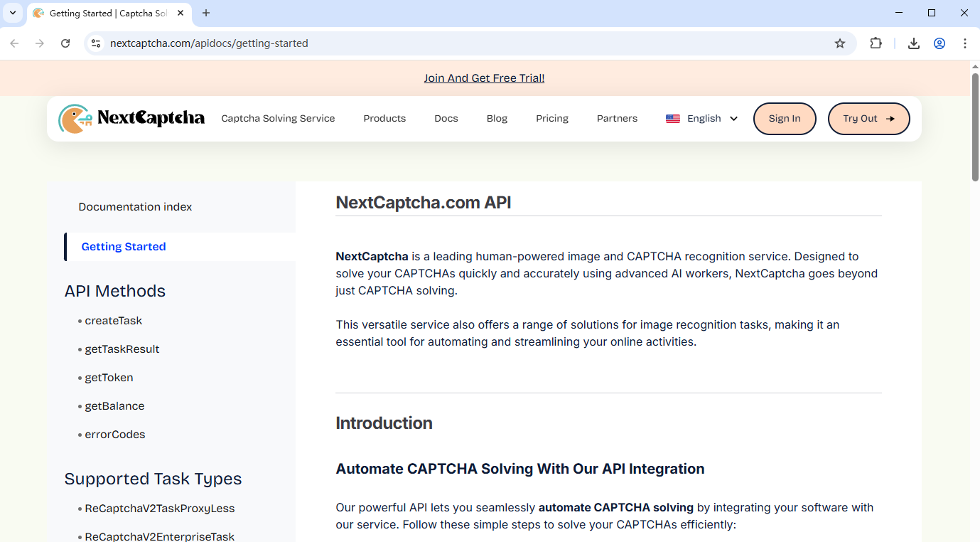Go back with browser back arrow
The image size is (980, 542).
click(x=14, y=43)
